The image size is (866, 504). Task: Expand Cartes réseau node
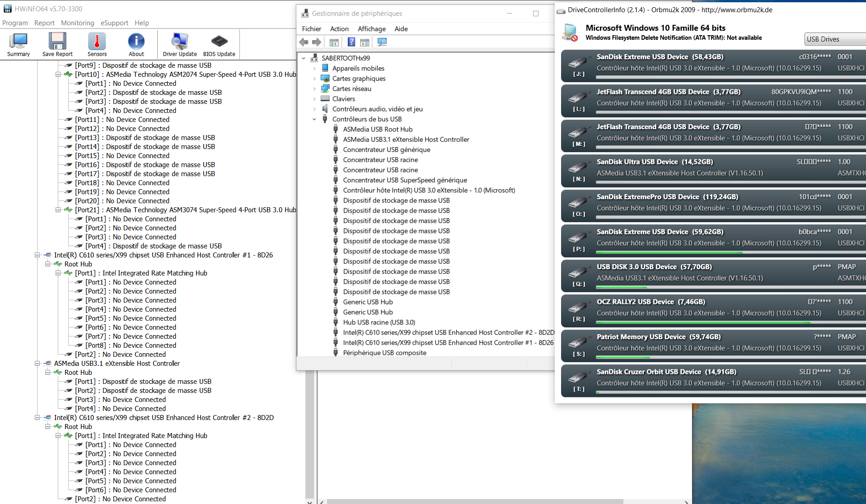coord(314,89)
